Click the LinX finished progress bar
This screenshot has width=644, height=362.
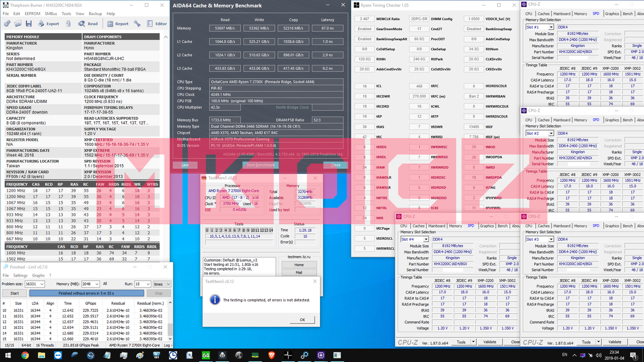coord(87,293)
